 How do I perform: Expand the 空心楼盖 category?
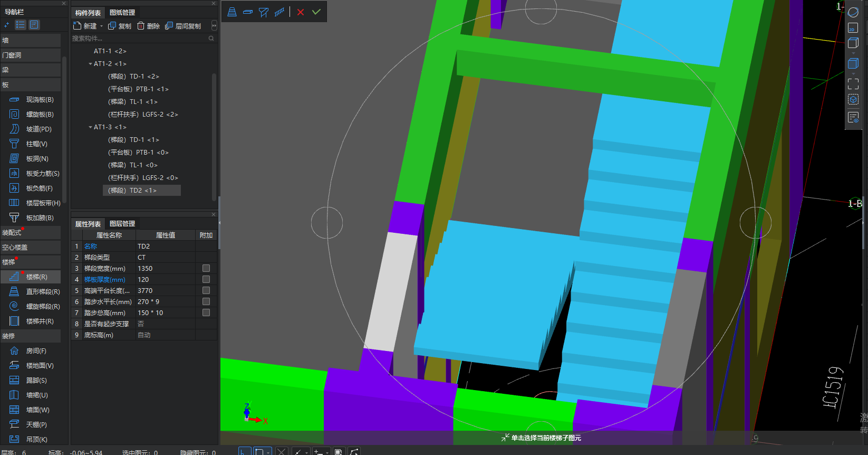pos(31,247)
